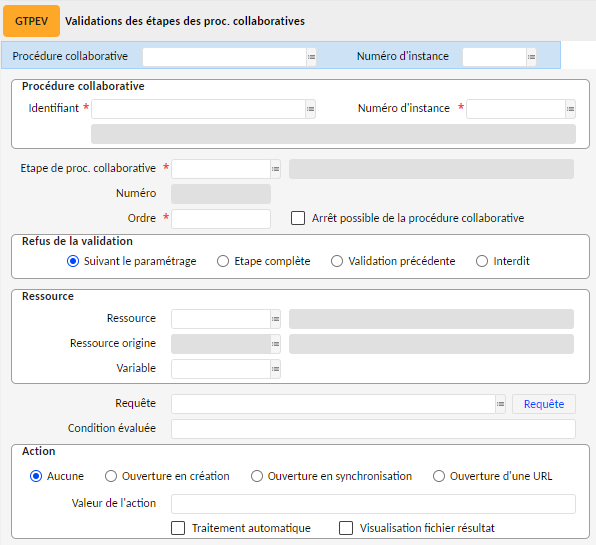The image size is (596, 545).
Task: Select Etape complète refusal option
Action: pos(223,261)
